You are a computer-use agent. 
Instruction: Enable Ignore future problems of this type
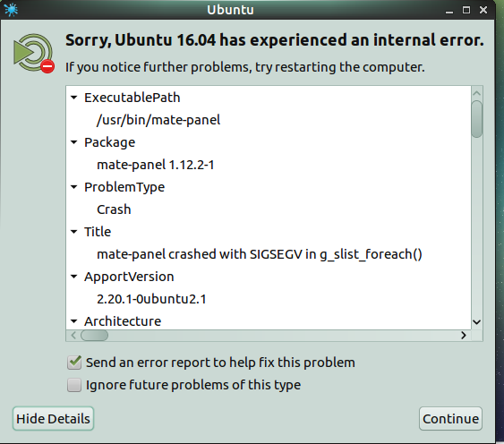point(74,385)
